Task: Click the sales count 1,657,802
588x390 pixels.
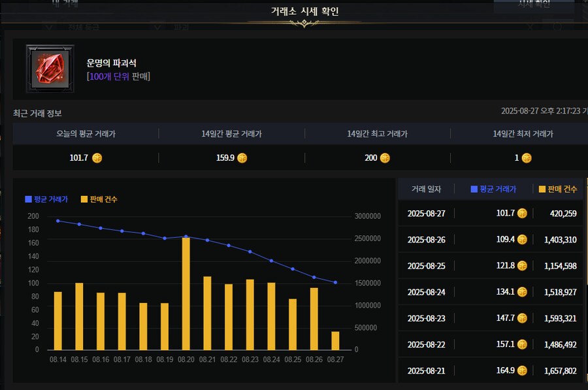Action: click(561, 371)
